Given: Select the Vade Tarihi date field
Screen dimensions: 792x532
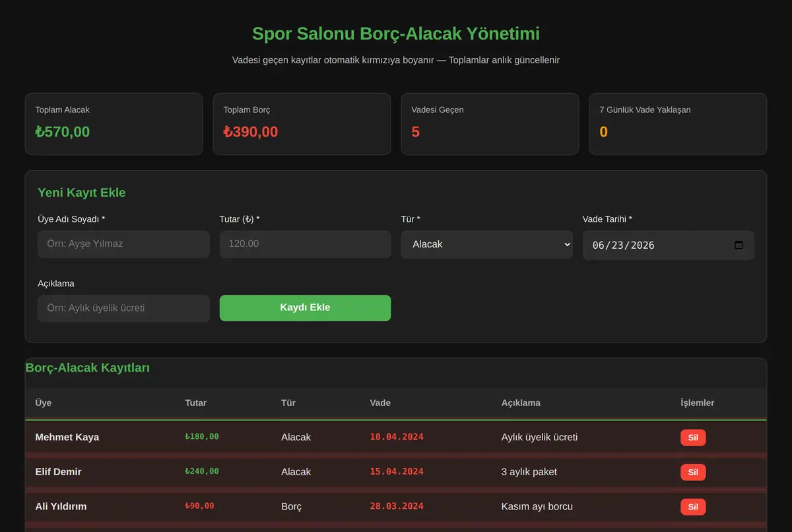Looking at the screenshot, I should pyautogui.click(x=668, y=245).
